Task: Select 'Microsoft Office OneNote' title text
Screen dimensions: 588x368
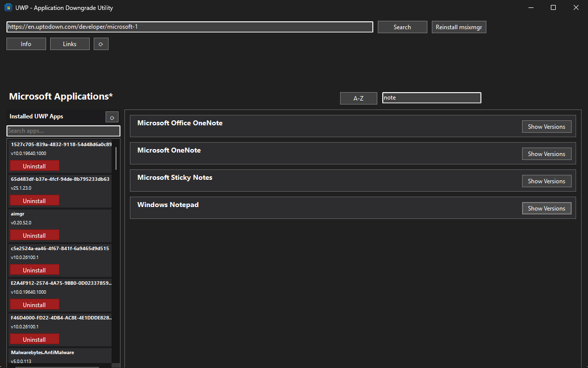Action: click(180, 123)
